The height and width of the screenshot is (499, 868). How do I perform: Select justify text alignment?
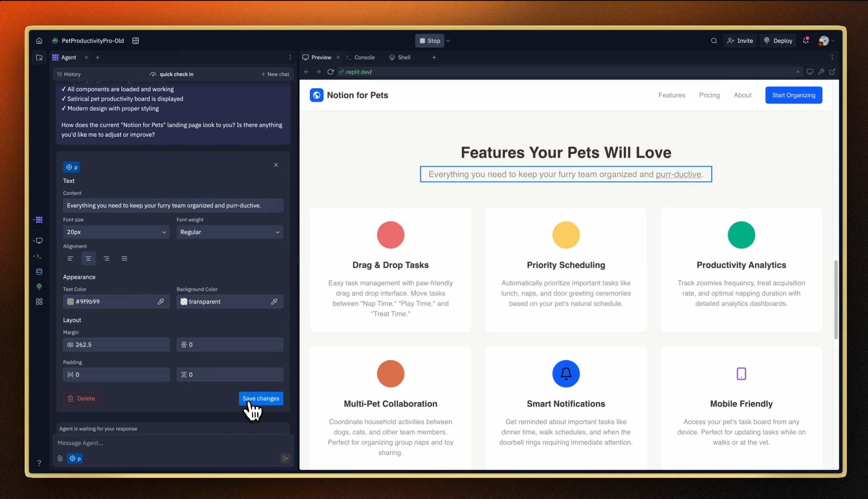[x=124, y=259]
